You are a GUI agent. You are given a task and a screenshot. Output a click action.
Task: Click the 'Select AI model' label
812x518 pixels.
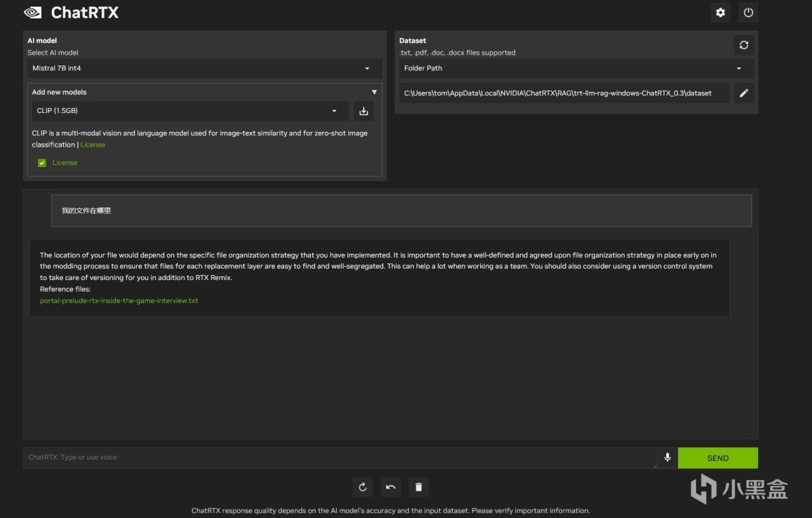tap(53, 53)
